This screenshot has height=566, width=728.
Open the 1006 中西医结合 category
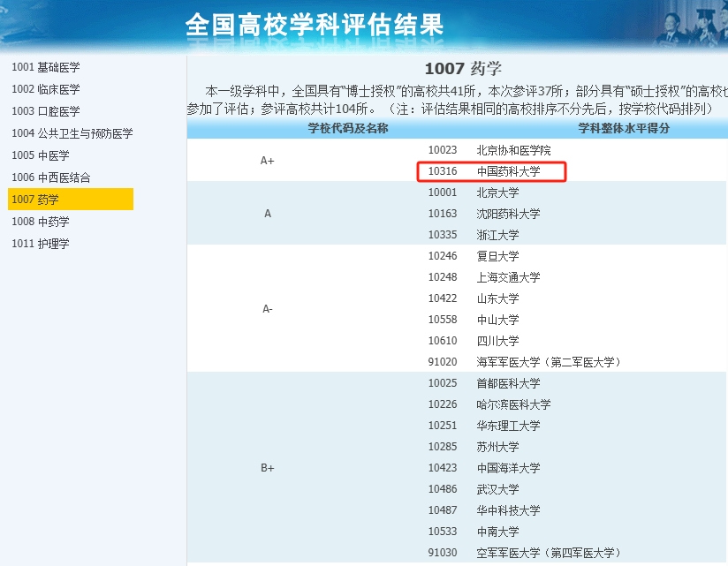(50, 177)
